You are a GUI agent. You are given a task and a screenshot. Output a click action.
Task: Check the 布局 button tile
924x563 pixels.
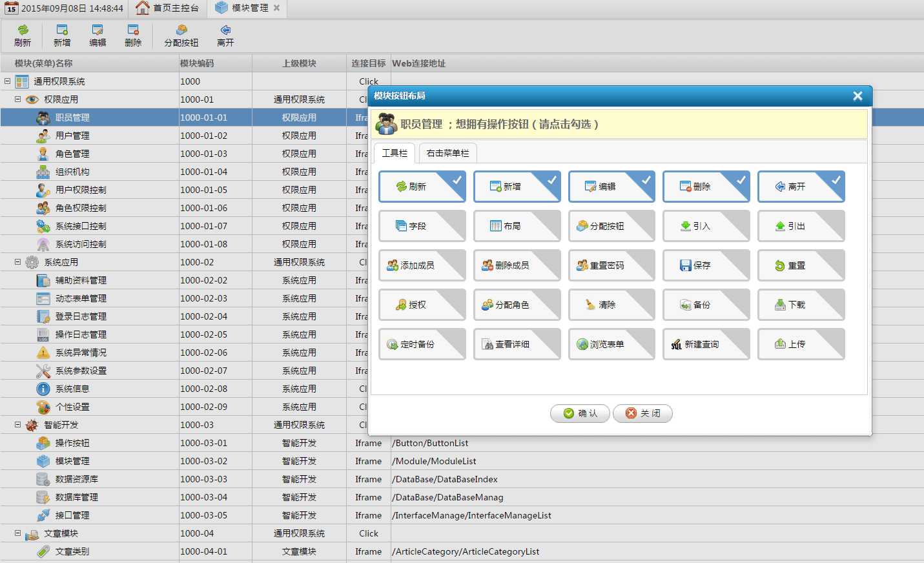517,226
